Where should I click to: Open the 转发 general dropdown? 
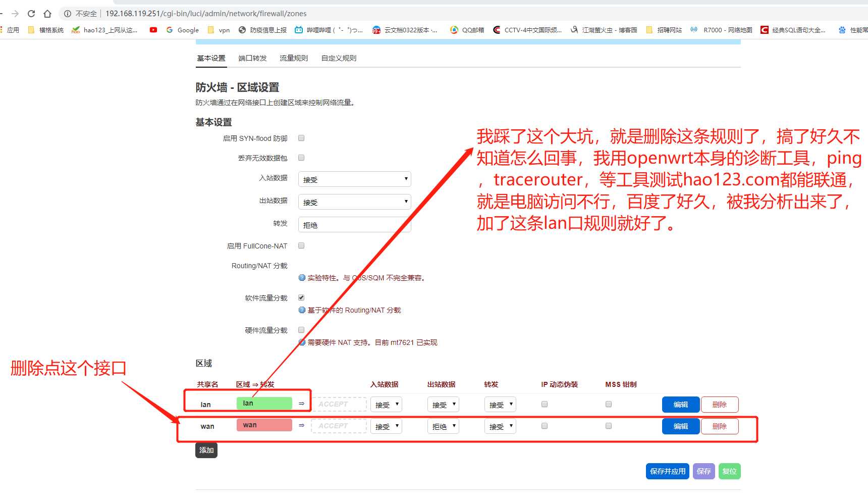pyautogui.click(x=355, y=225)
